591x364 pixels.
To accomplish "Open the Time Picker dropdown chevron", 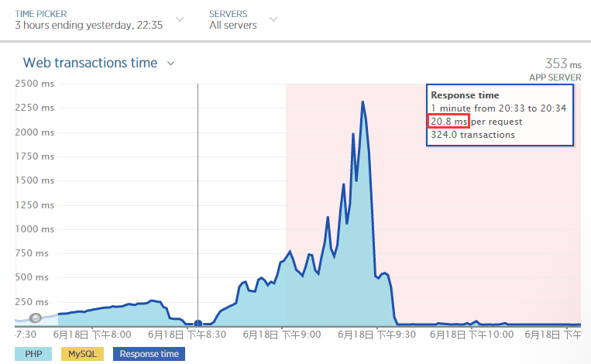I will [x=180, y=19].
